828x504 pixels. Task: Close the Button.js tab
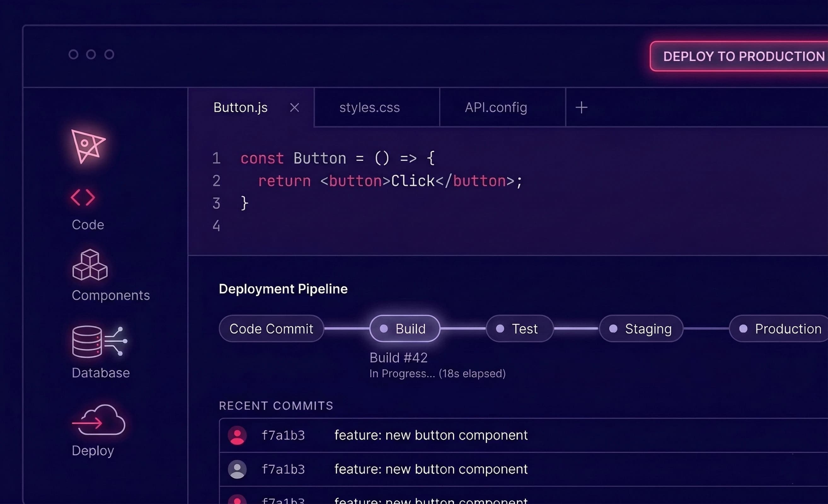coord(294,107)
